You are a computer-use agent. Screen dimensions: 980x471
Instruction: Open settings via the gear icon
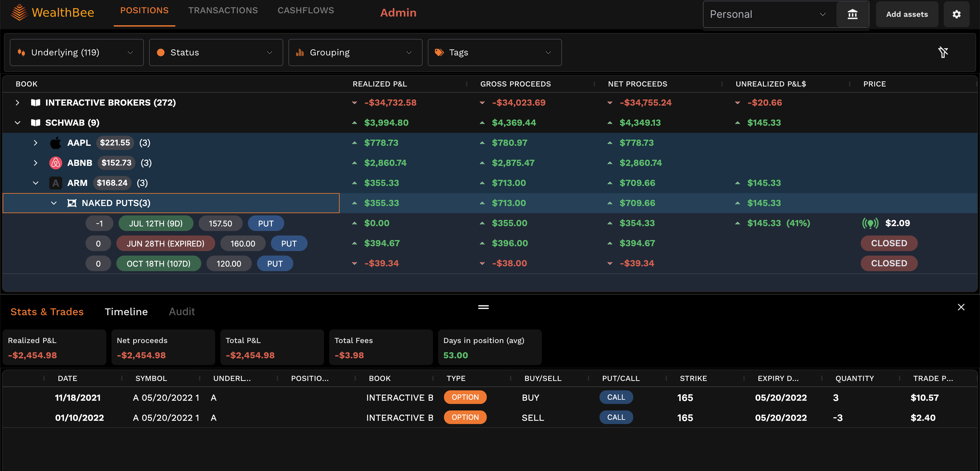[956, 14]
